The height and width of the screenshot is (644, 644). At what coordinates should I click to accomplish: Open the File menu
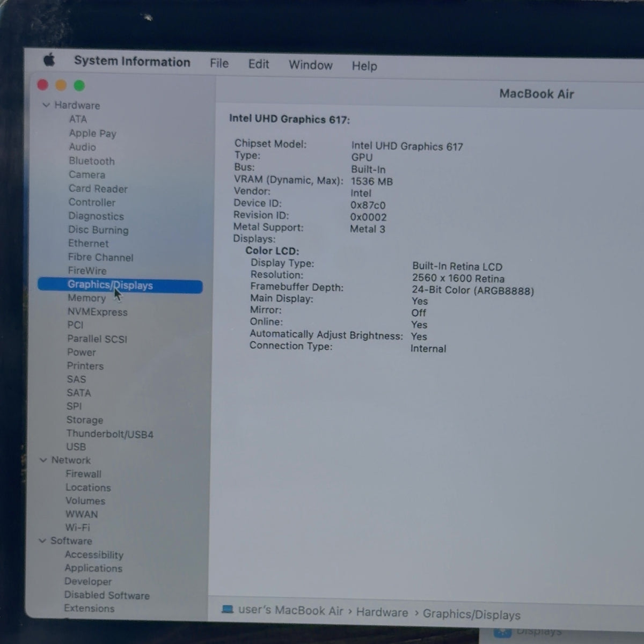pos(219,63)
